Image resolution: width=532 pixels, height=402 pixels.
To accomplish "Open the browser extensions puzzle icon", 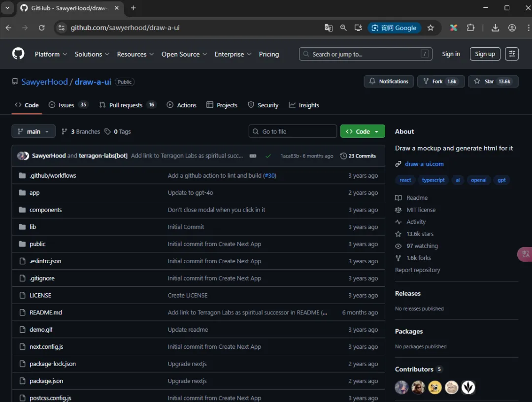I will 470,28.
